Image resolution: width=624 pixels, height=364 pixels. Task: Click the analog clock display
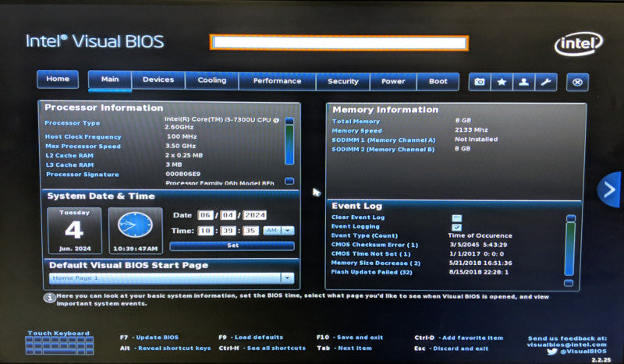click(x=135, y=225)
